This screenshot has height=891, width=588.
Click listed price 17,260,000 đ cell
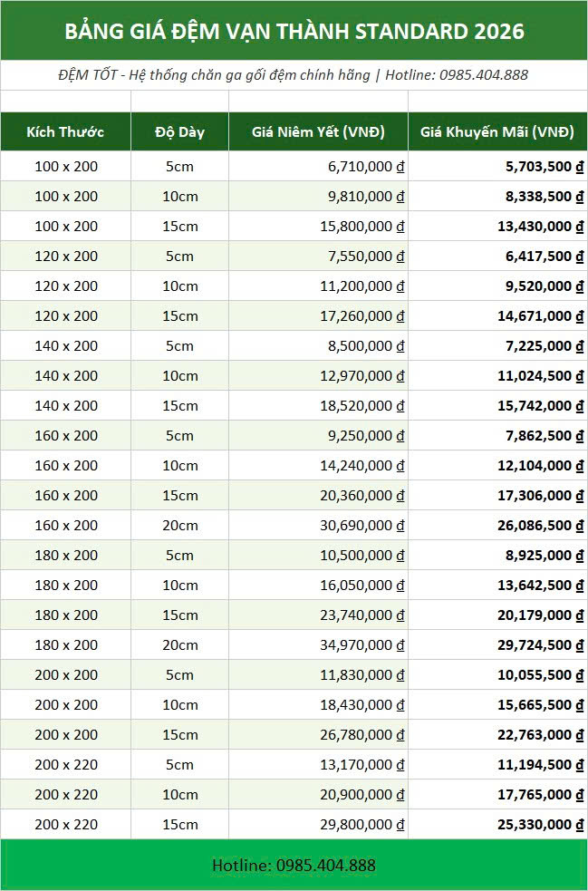[x=318, y=316]
